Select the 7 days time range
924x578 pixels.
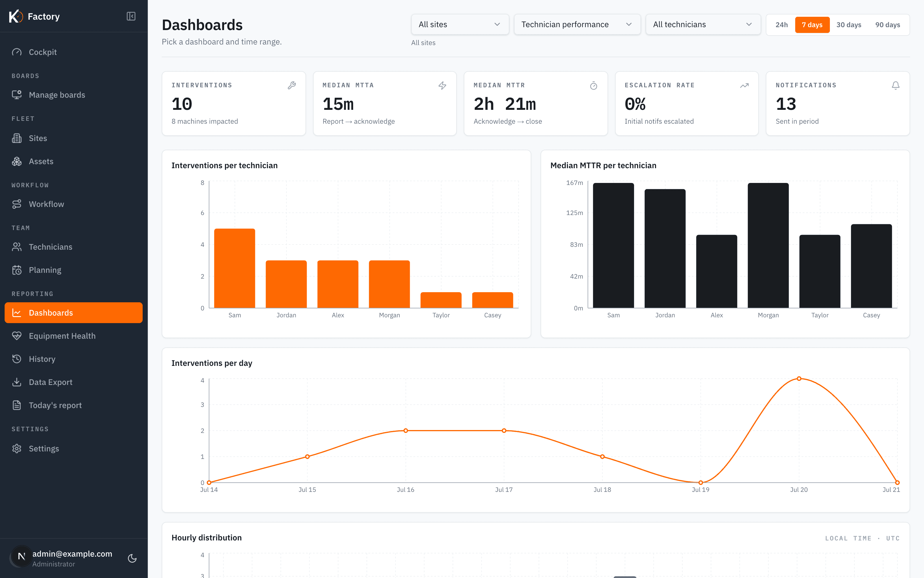tap(812, 25)
